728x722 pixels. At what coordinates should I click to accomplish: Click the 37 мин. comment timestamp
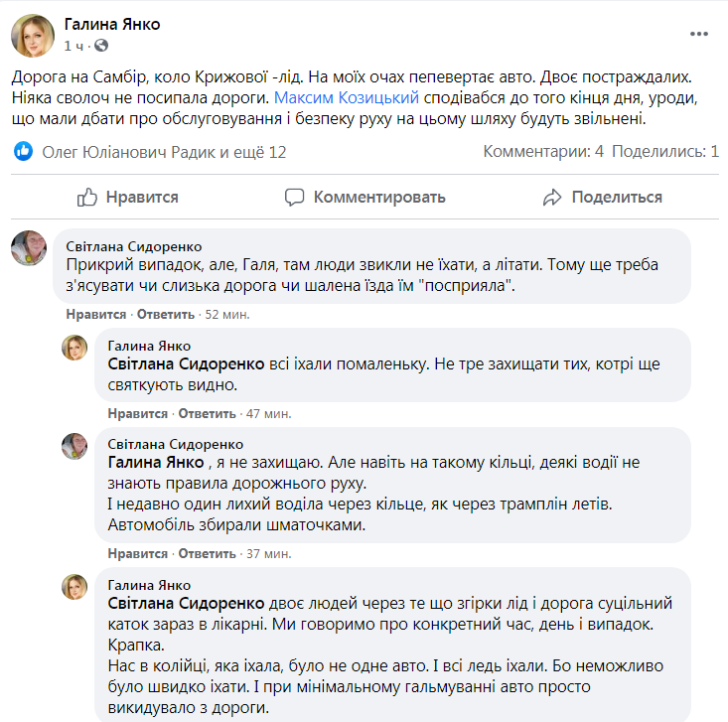pyautogui.click(x=268, y=553)
